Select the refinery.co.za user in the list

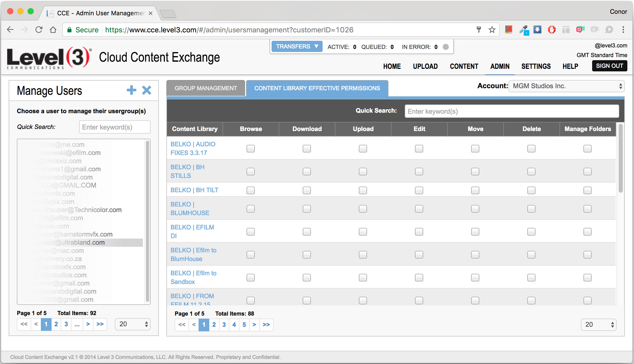point(80,259)
